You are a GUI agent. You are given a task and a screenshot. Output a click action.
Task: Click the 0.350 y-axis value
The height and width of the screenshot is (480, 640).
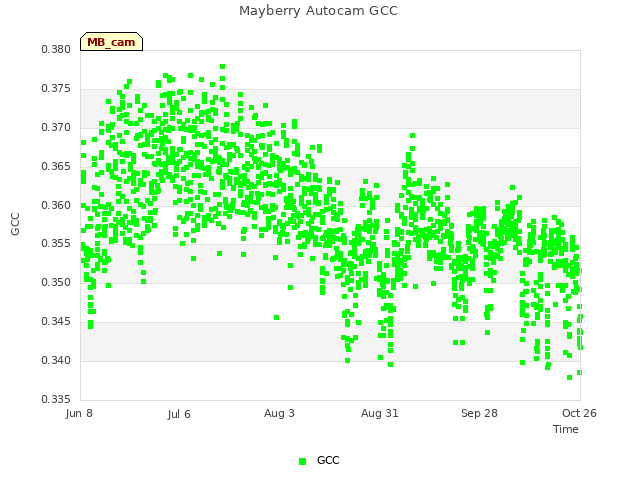tap(56, 282)
